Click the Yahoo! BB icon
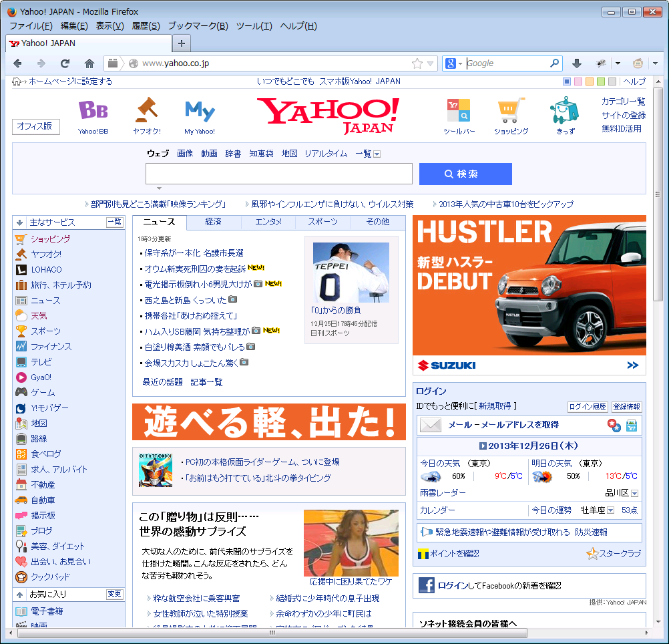The height and width of the screenshot is (644, 669). coord(93,110)
